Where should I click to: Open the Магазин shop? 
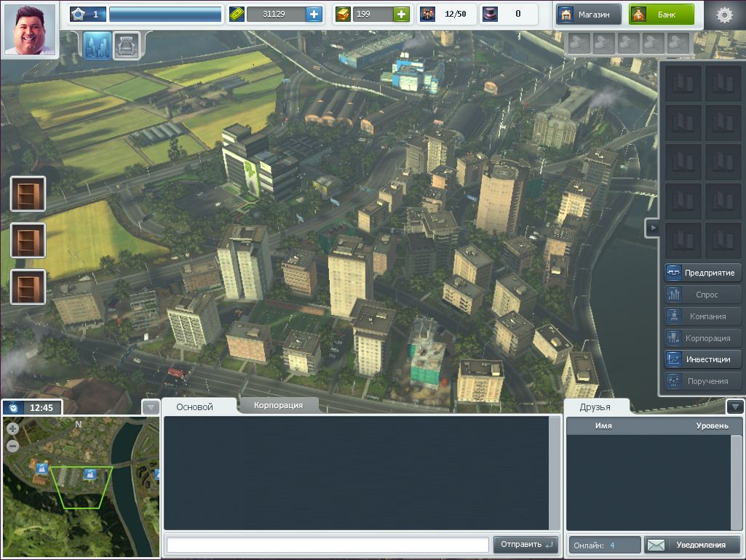pyautogui.click(x=590, y=15)
